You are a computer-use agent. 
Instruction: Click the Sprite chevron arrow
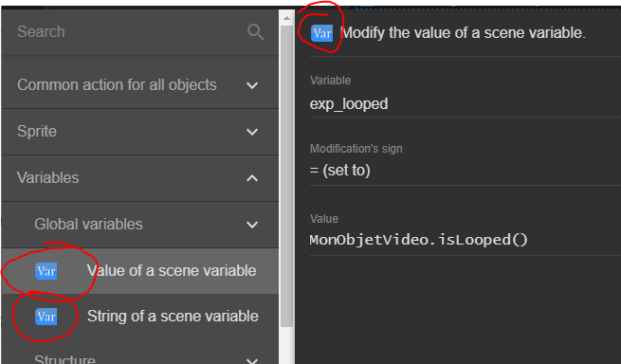click(x=252, y=132)
